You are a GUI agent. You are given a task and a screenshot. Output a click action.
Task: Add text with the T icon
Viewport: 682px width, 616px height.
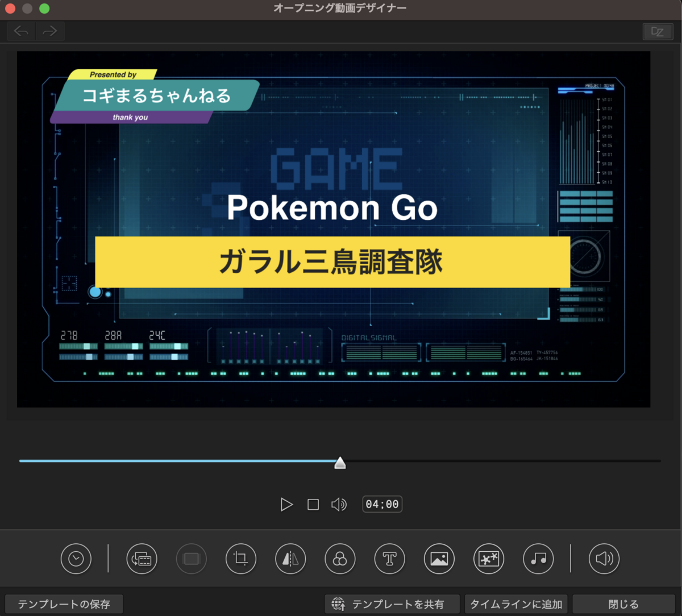(x=390, y=559)
